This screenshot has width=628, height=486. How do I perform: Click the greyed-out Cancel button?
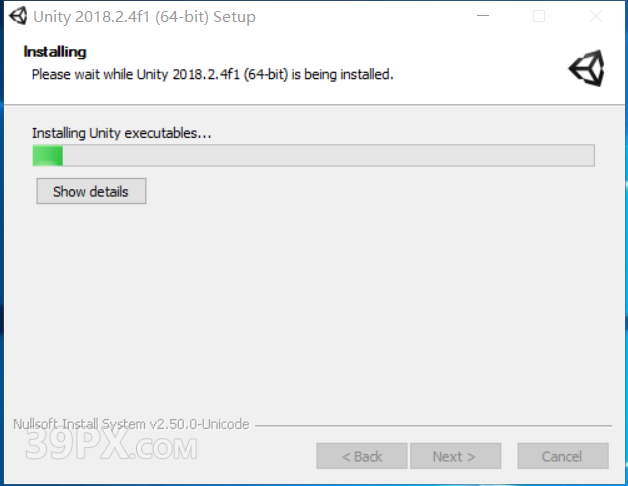(x=563, y=456)
